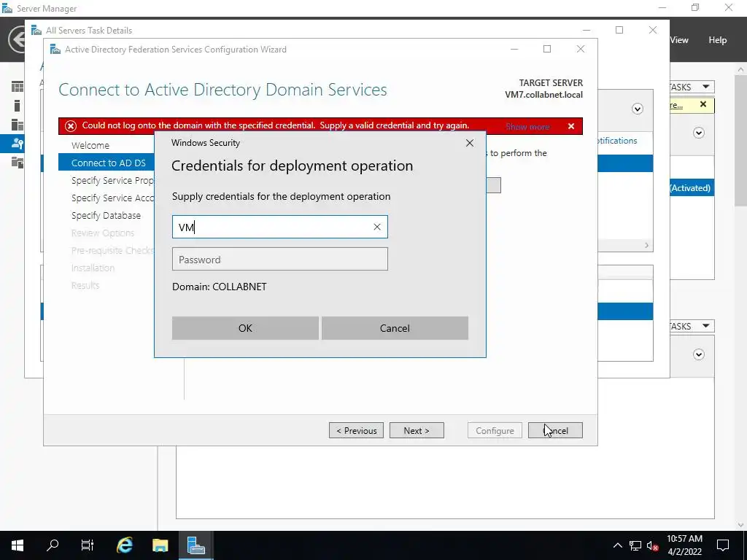Image resolution: width=747 pixels, height=560 pixels.
Task: Switch to Server Manager on the taskbar
Action: coord(196,545)
